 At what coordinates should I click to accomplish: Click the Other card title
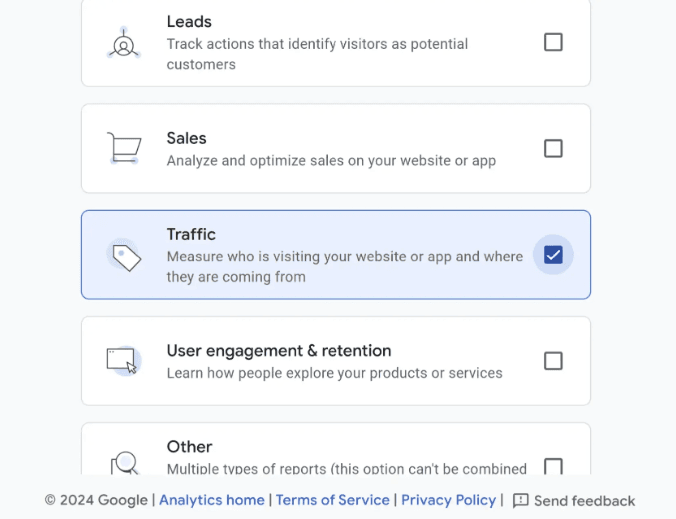189,447
